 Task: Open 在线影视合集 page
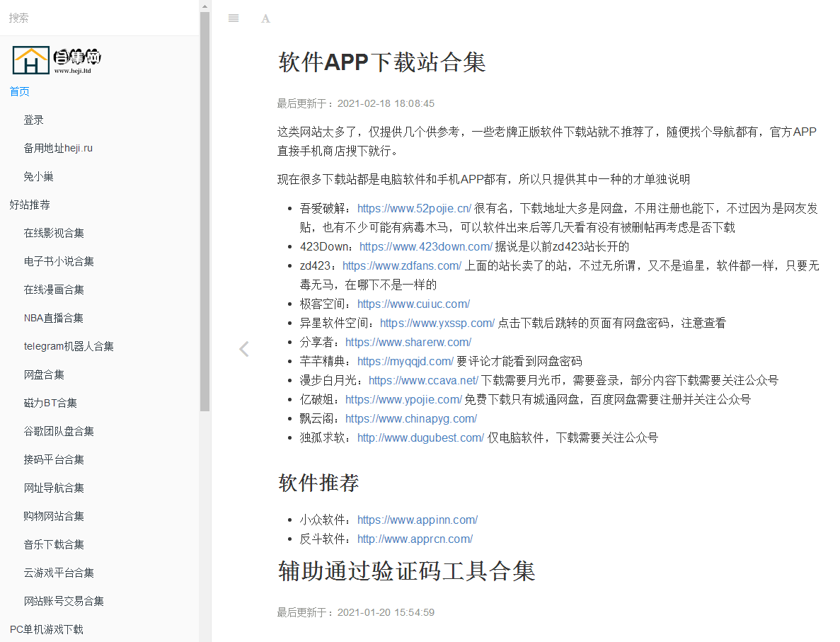pyautogui.click(x=54, y=233)
